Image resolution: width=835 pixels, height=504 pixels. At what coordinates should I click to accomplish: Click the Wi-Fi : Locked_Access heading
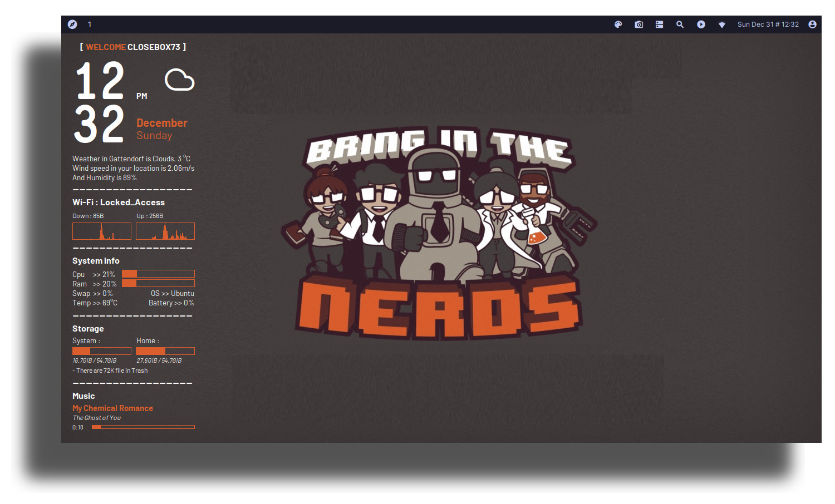tap(119, 202)
